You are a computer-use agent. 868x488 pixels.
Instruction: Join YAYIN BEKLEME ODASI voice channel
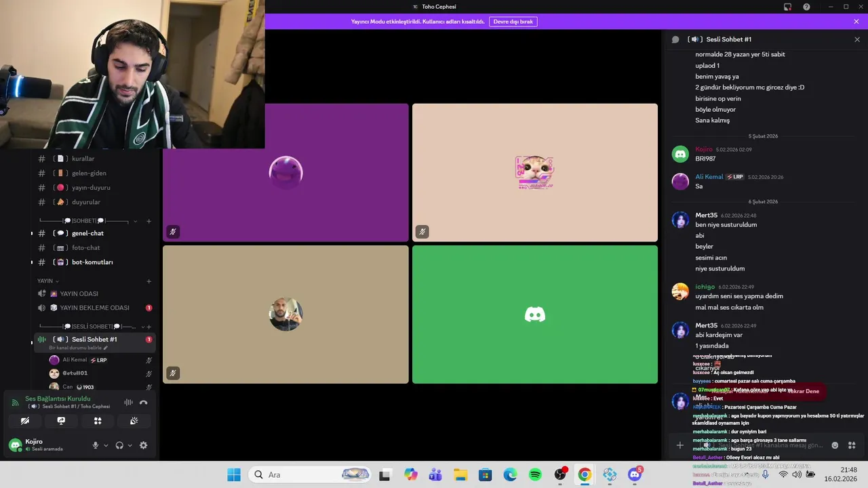(x=94, y=308)
